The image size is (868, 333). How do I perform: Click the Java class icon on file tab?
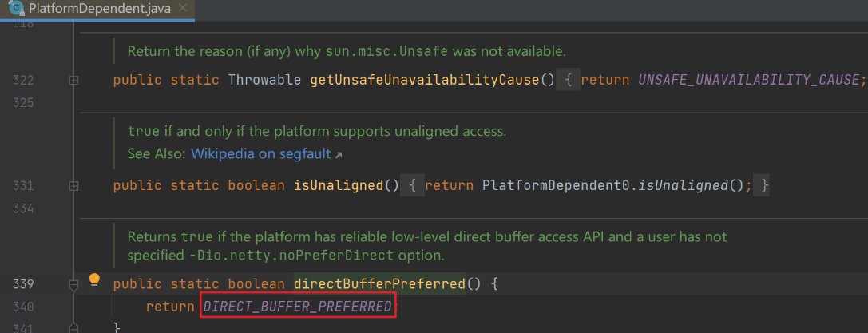[14, 9]
